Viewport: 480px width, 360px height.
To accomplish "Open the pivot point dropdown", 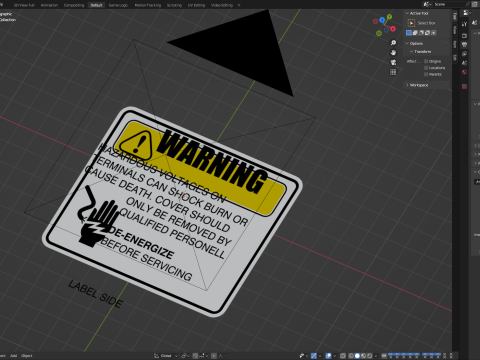I will 185,356.
